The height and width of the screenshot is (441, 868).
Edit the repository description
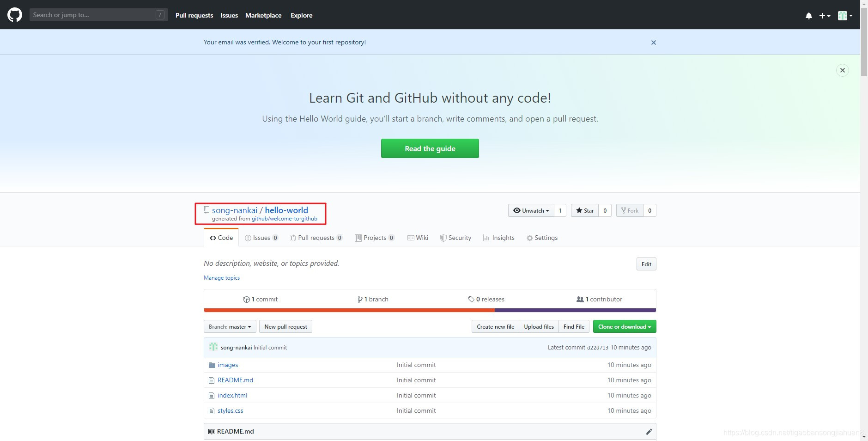(x=646, y=264)
